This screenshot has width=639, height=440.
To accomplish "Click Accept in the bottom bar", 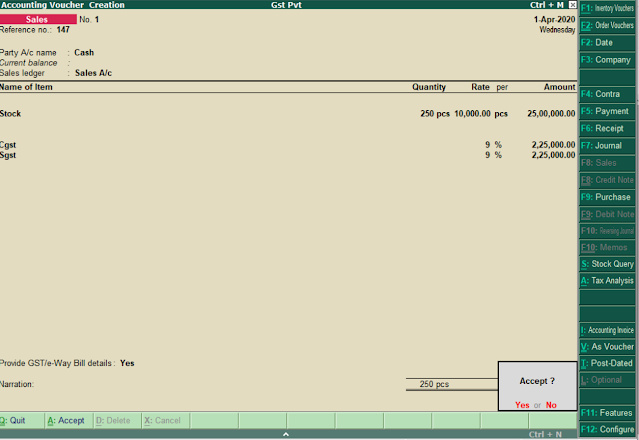I will click(68, 420).
